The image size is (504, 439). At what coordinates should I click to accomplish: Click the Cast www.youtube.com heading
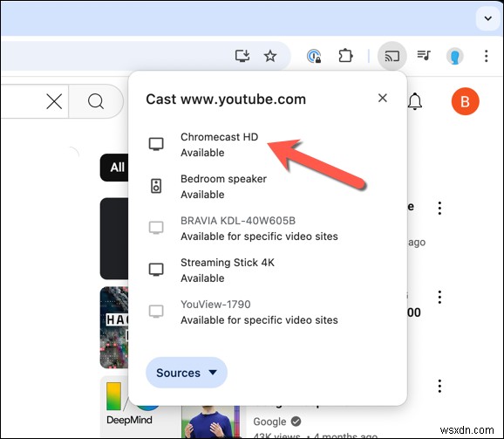(x=226, y=99)
